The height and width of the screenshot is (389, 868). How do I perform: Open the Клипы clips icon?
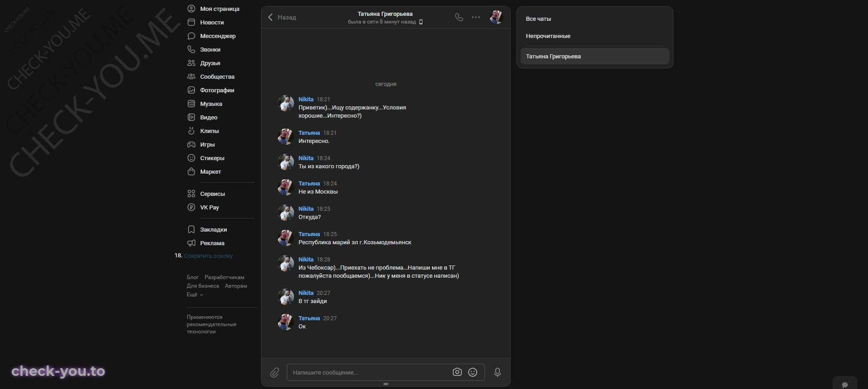(x=191, y=131)
